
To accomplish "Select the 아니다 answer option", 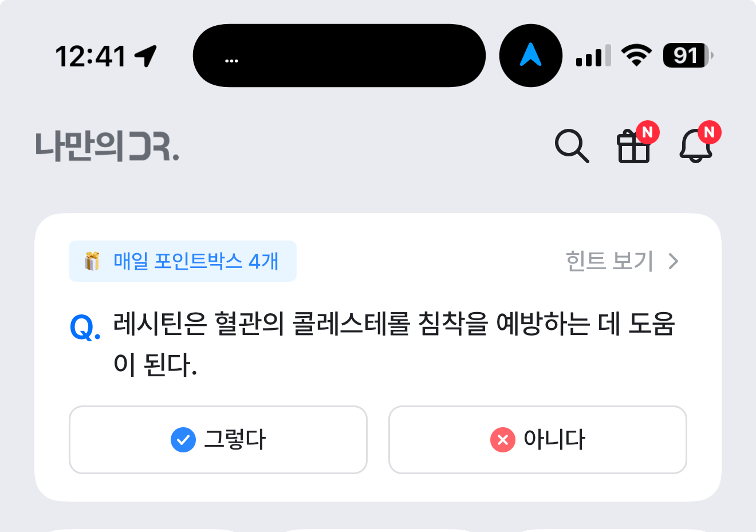I will coord(538,440).
